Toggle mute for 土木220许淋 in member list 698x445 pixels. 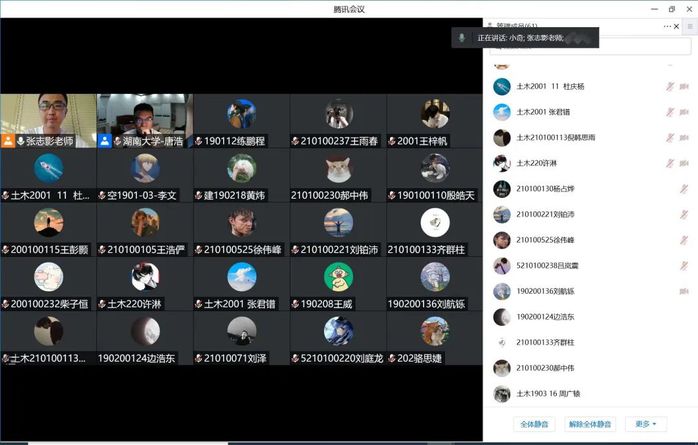coord(671,163)
